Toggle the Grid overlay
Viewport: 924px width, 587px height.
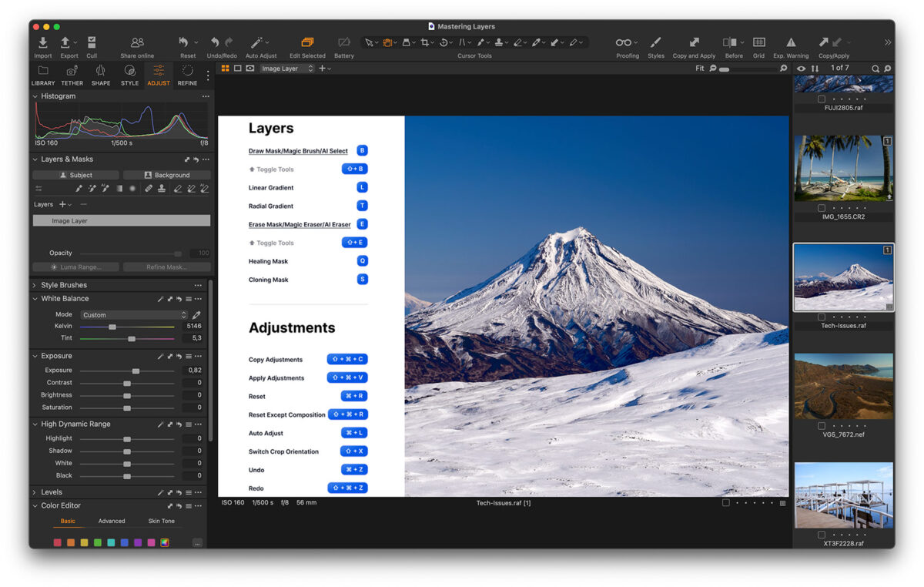[758, 42]
